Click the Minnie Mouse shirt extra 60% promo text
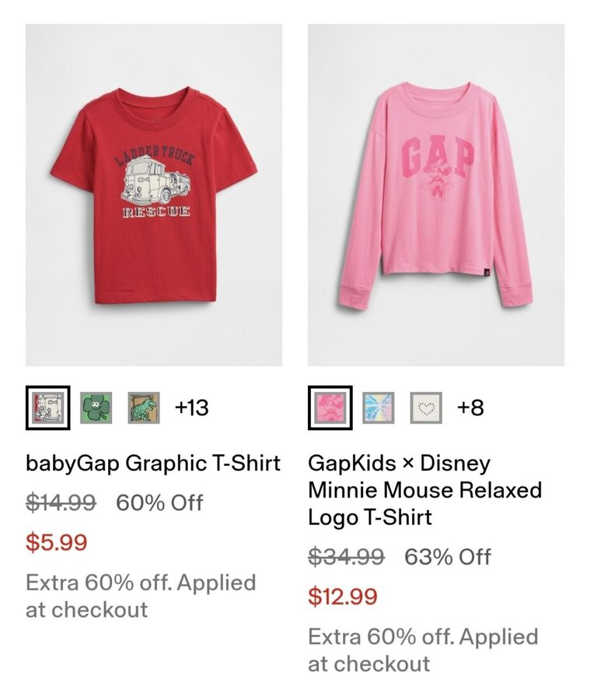This screenshot has height=700, width=590. [x=423, y=650]
